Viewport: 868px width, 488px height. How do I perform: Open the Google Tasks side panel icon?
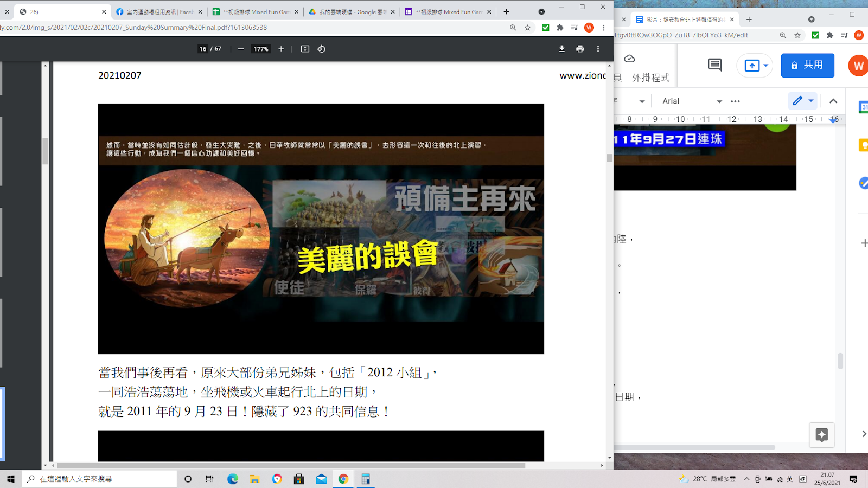click(x=863, y=183)
